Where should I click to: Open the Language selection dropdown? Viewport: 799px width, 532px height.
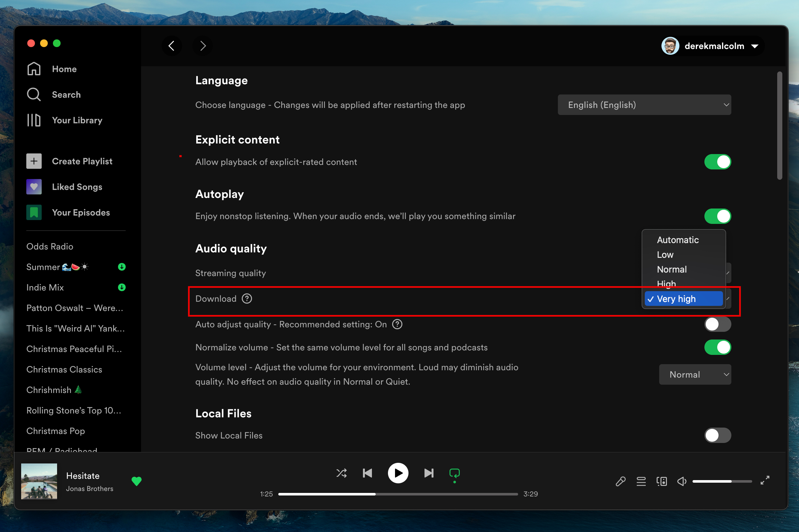644,104
